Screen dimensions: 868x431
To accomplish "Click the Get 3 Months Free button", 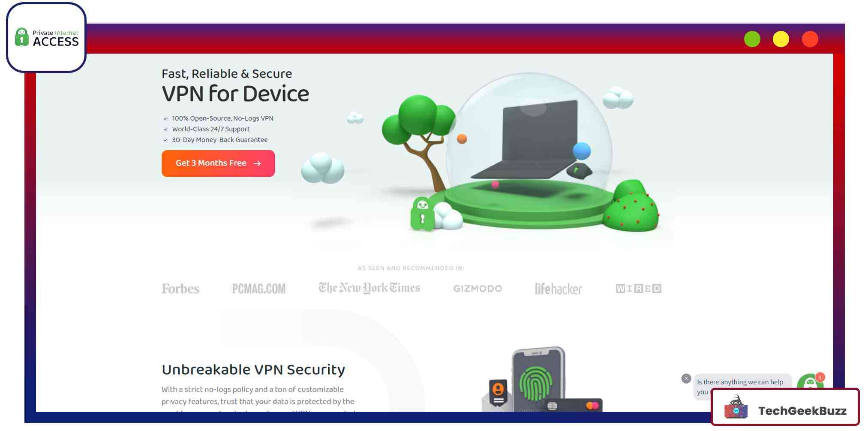I will click(x=218, y=163).
